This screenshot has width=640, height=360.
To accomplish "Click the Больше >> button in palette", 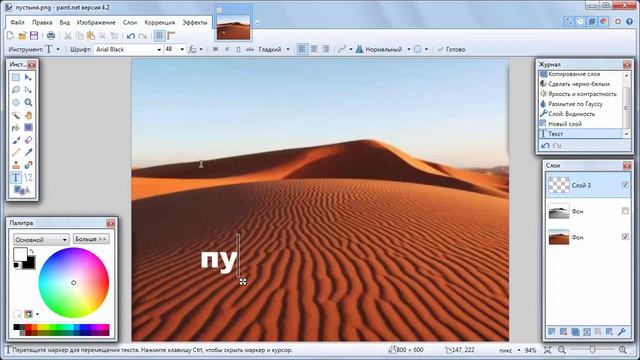I will click(91, 239).
